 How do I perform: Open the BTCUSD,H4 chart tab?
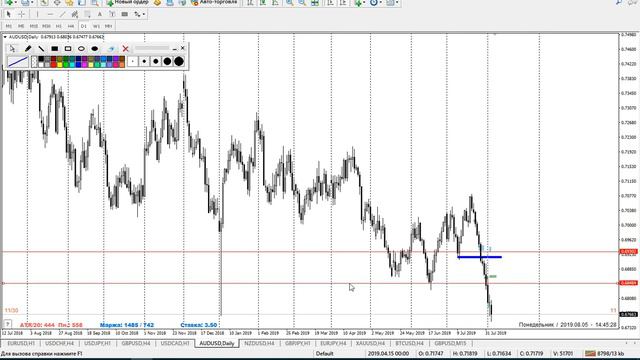click(x=409, y=343)
